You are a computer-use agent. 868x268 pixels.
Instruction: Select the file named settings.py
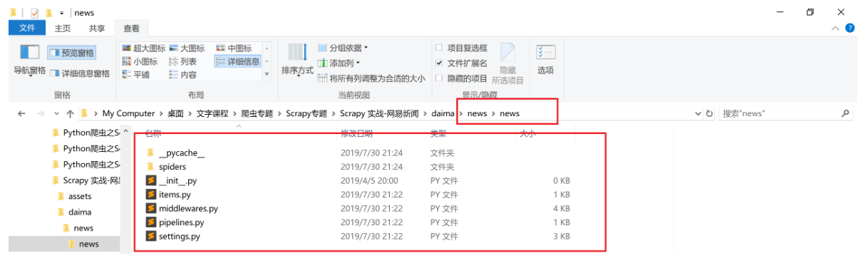tap(180, 236)
